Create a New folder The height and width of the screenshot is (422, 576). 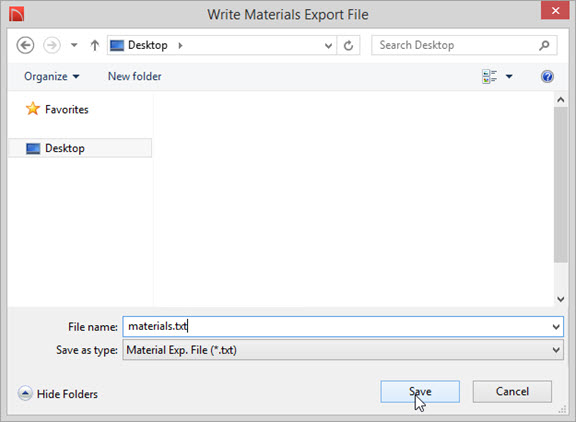click(134, 76)
